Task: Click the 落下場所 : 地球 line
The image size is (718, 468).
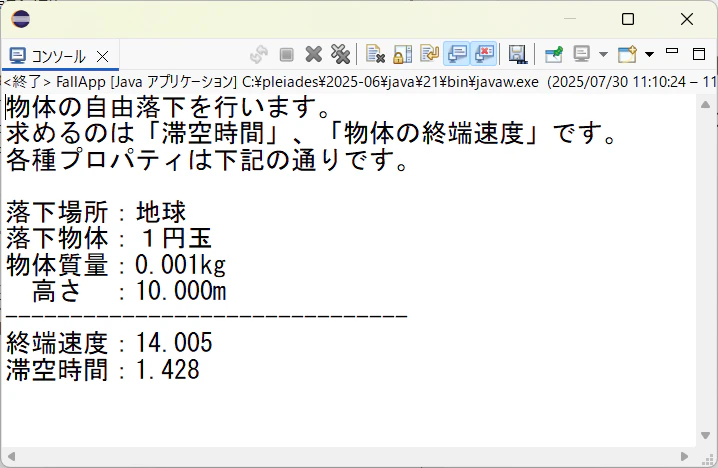Action: [96, 212]
